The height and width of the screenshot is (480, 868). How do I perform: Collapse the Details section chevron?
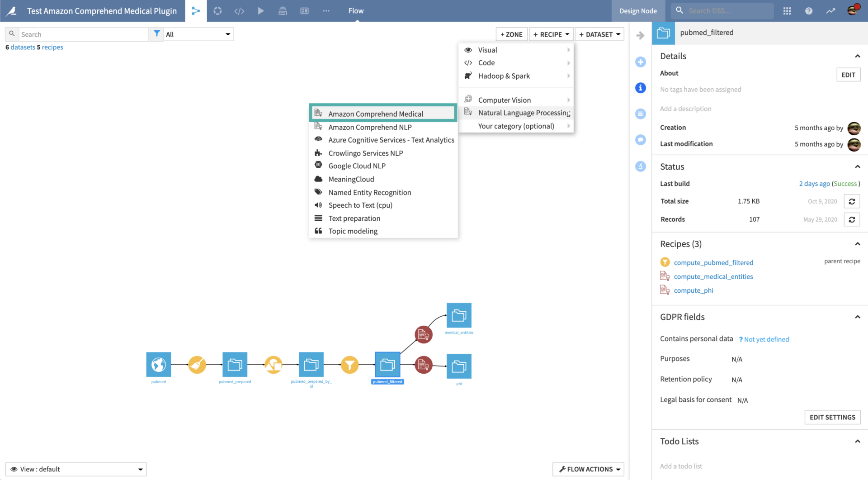(858, 56)
